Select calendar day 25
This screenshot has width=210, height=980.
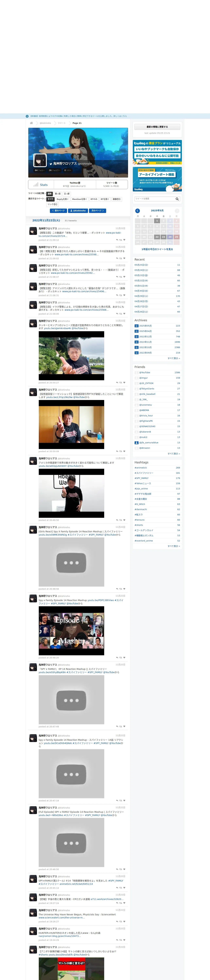(x=176, y=237)
